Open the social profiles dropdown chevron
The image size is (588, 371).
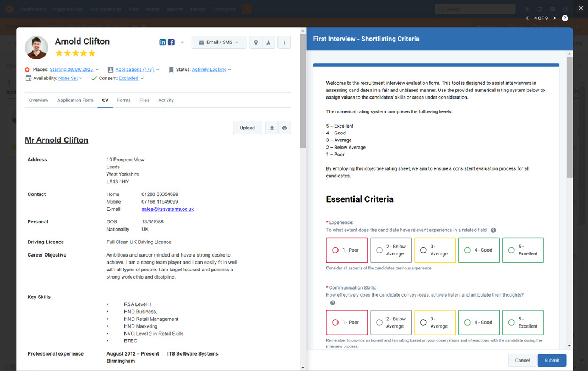coord(182,42)
